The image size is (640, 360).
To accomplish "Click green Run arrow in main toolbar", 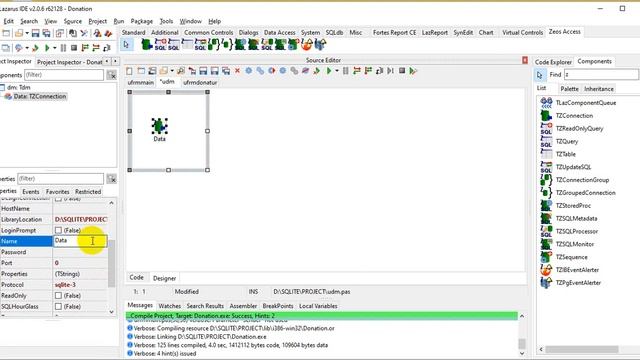I will click(x=47, y=48).
